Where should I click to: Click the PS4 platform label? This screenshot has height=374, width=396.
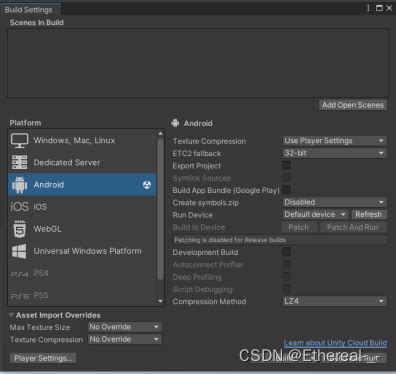[x=41, y=273]
